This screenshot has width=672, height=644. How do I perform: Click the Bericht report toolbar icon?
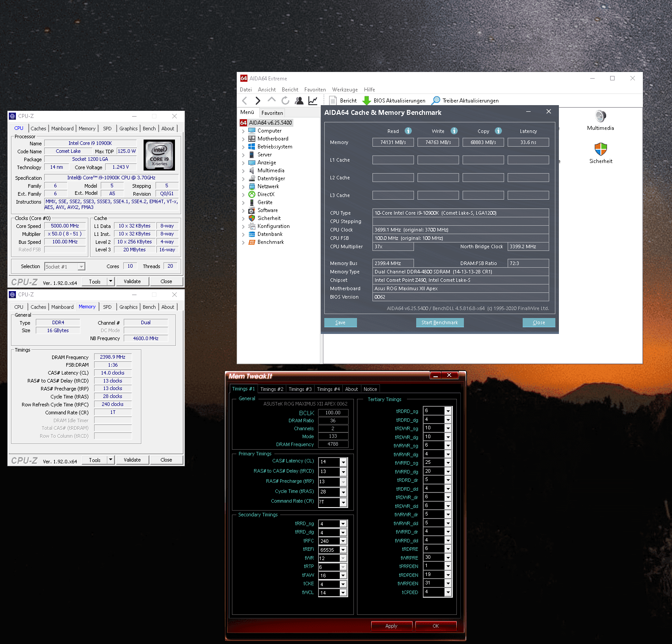(333, 101)
